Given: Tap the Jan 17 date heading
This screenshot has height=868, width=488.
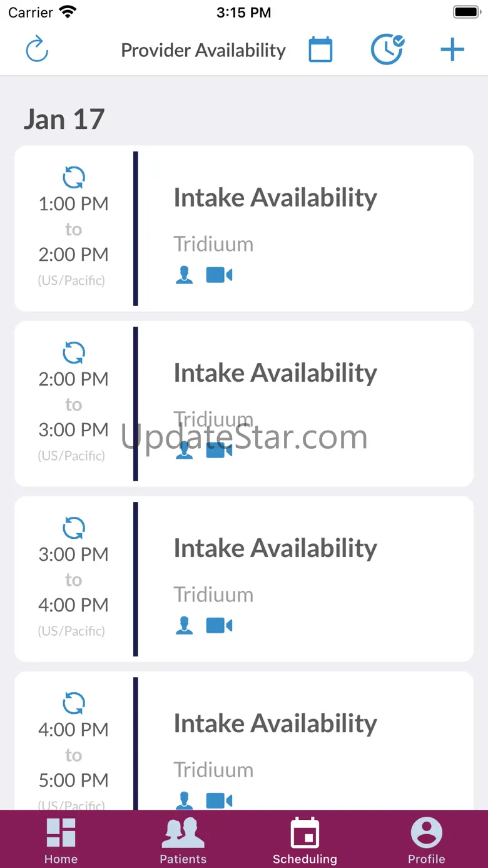Looking at the screenshot, I should (x=64, y=119).
